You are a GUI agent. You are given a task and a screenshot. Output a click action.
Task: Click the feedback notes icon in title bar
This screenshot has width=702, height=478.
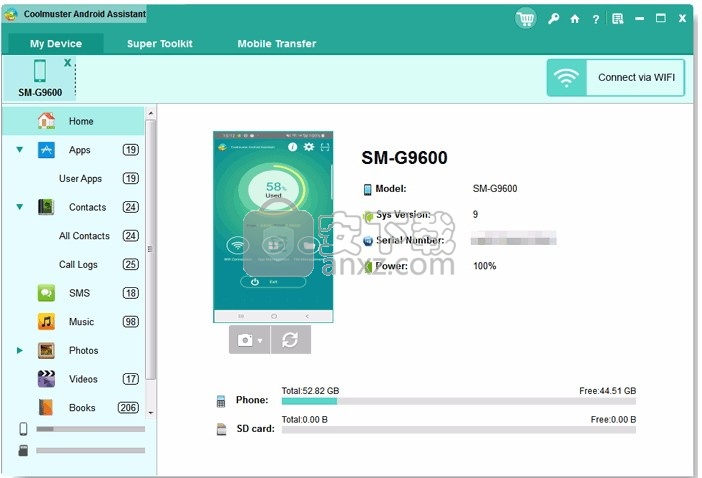(x=618, y=19)
